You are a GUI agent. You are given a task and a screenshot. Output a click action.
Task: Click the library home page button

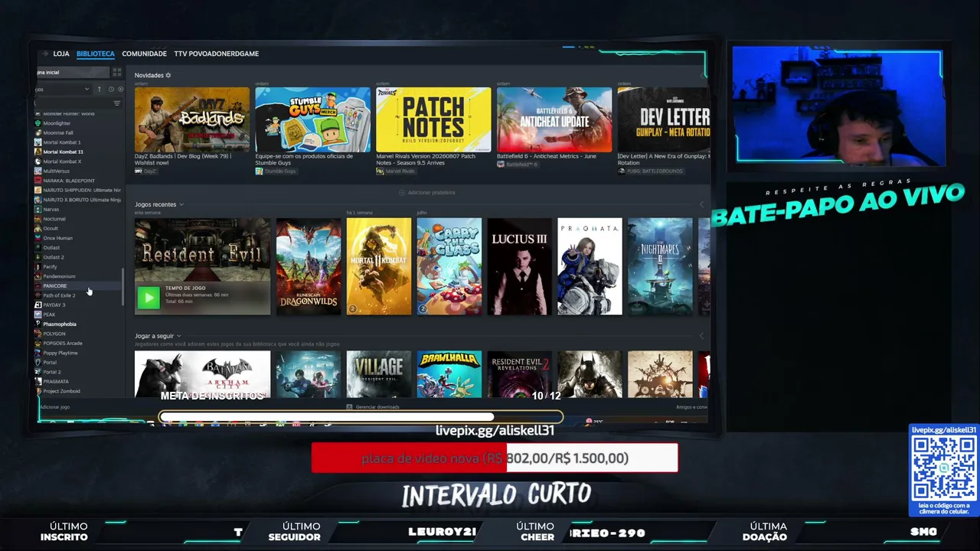72,72
